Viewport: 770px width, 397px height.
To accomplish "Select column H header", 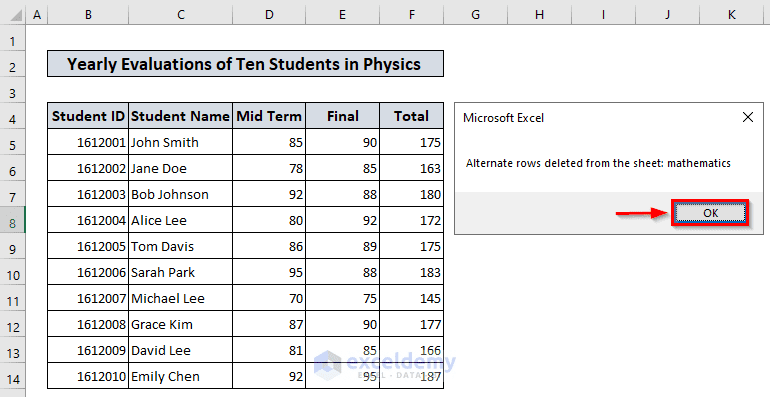I will [539, 15].
